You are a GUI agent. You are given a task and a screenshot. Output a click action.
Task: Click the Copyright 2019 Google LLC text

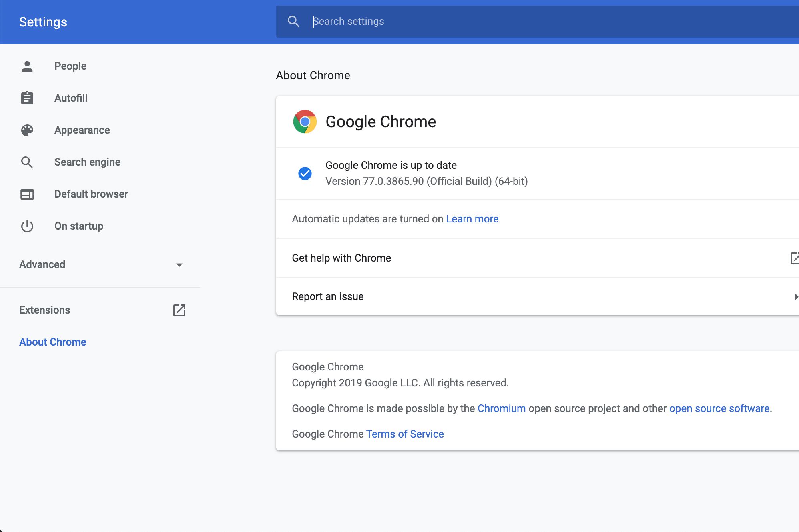[400, 383]
